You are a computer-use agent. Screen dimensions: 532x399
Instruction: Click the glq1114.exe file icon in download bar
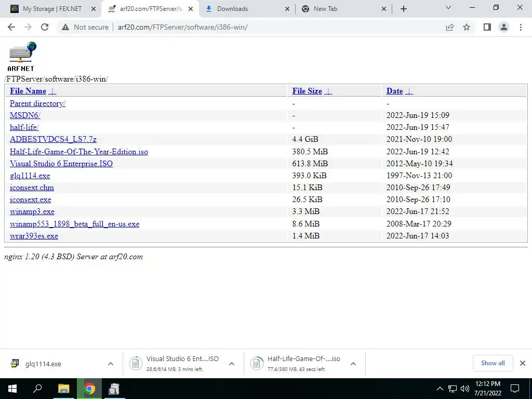pos(15,363)
